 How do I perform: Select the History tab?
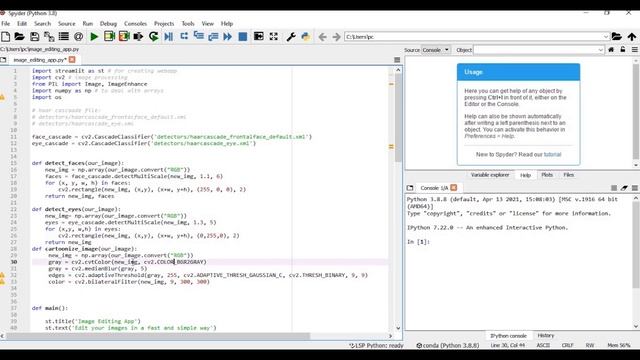click(546, 336)
